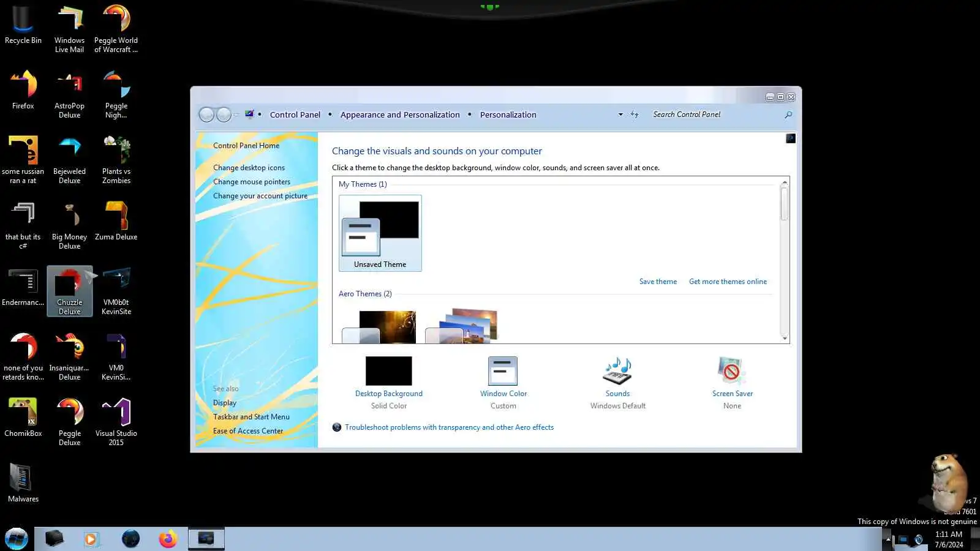
Task: Click the themes list scrollbar thumb
Action: 784,204
